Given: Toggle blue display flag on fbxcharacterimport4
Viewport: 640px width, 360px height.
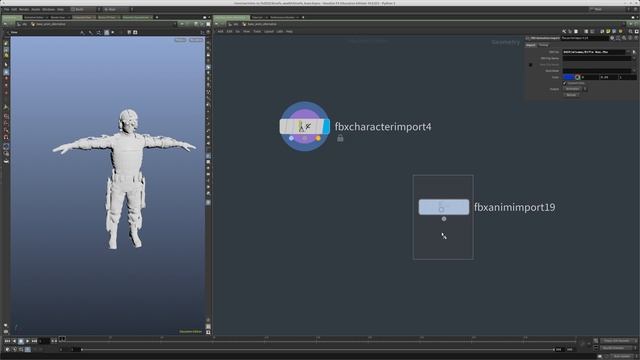Looking at the screenshot, I should [326, 127].
